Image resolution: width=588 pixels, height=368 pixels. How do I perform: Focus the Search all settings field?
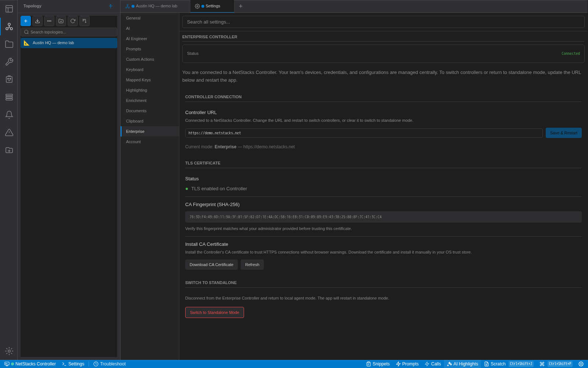(383, 22)
